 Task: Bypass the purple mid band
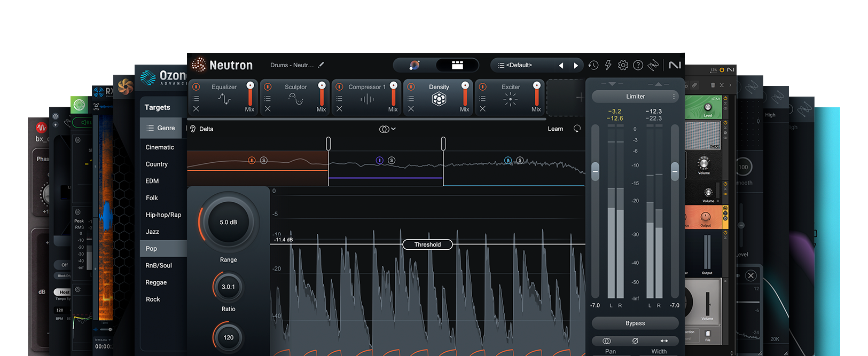(x=379, y=160)
